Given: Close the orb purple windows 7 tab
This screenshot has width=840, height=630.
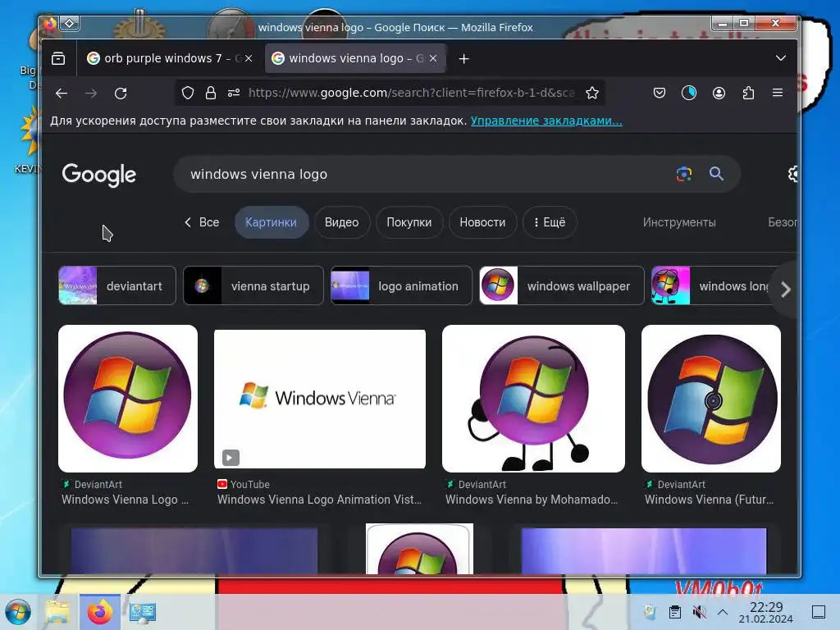Looking at the screenshot, I should (x=249, y=58).
